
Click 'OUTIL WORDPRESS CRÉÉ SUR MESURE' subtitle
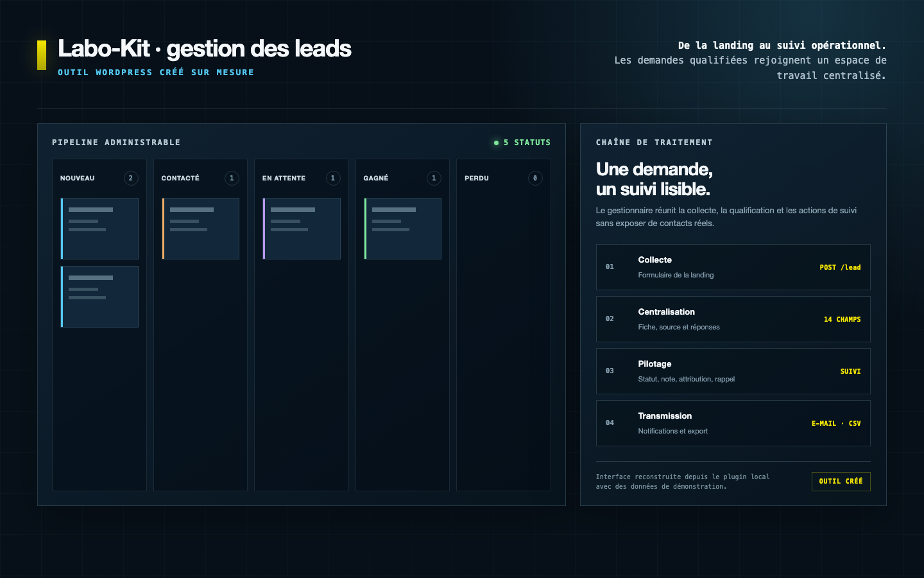tap(156, 73)
